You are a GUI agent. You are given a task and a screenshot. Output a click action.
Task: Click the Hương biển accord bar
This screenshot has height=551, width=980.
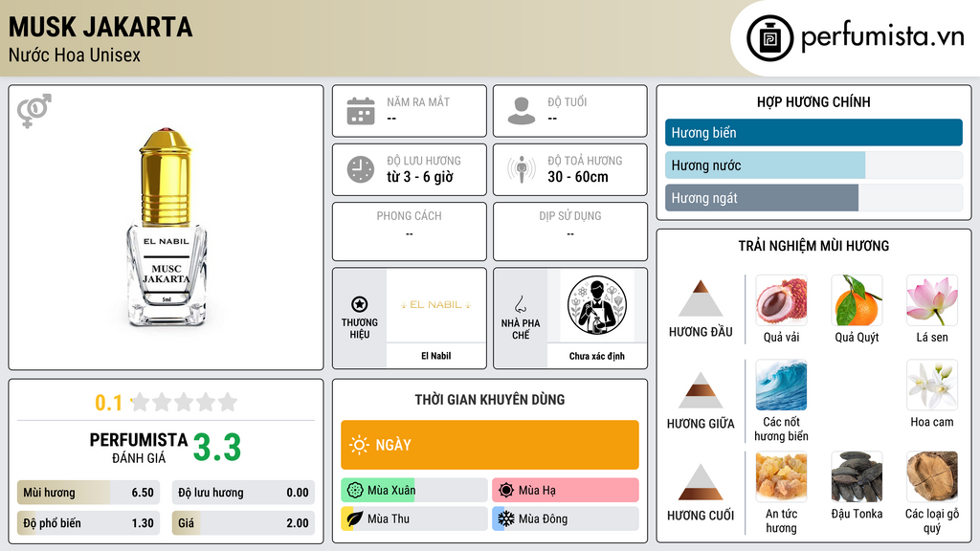(x=813, y=132)
